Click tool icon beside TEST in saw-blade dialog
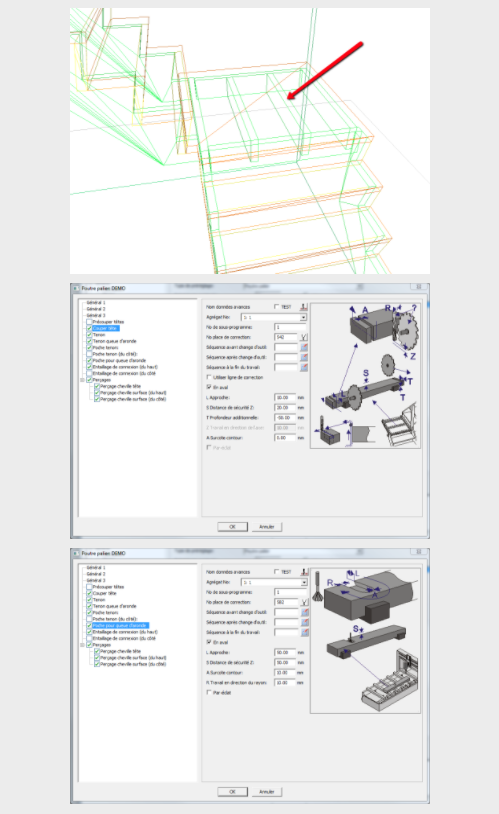499x814 pixels. pos(304,307)
